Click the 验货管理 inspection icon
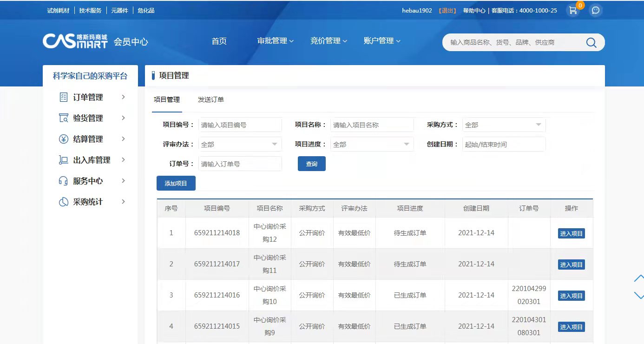Image resolution: width=644 pixels, height=344 pixels. 64,118
